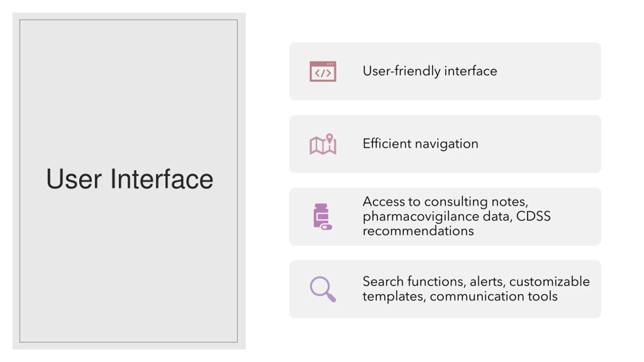Click the "Access to consulting notes" line
This screenshot has width=644, height=362.
(445, 202)
